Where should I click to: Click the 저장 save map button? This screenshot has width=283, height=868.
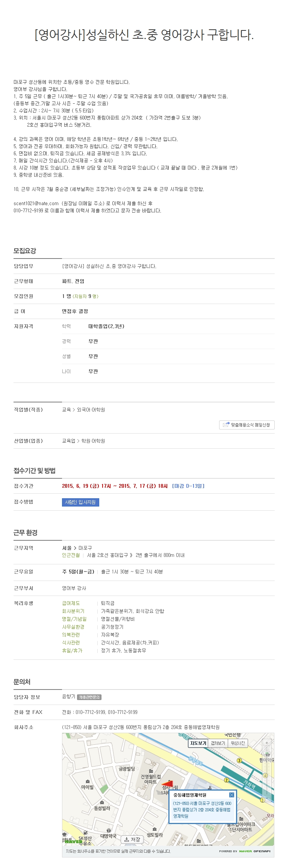(x=132, y=839)
